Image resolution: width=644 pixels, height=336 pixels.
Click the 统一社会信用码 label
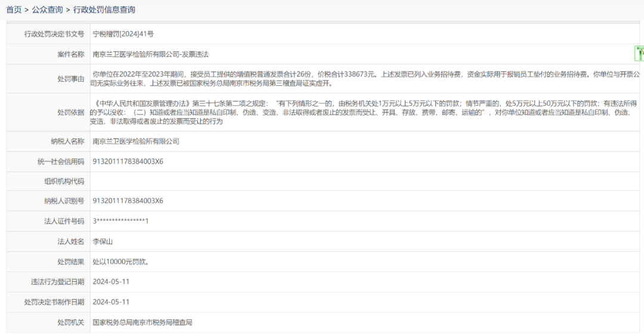pos(61,162)
